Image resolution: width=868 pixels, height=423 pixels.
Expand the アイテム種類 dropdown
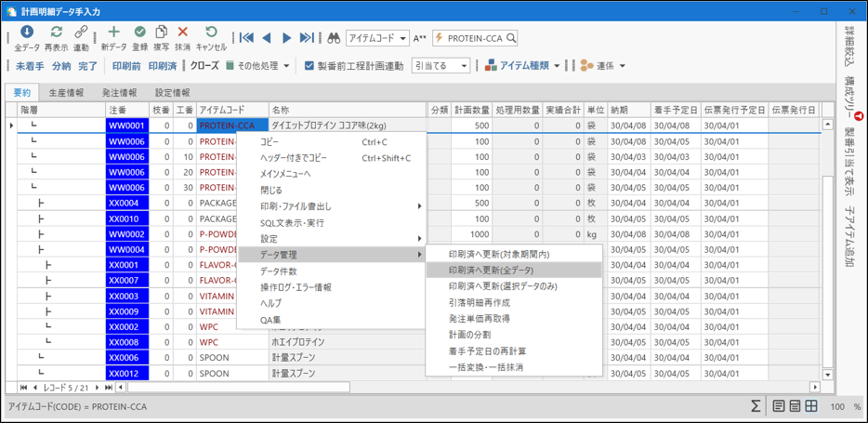[557, 66]
